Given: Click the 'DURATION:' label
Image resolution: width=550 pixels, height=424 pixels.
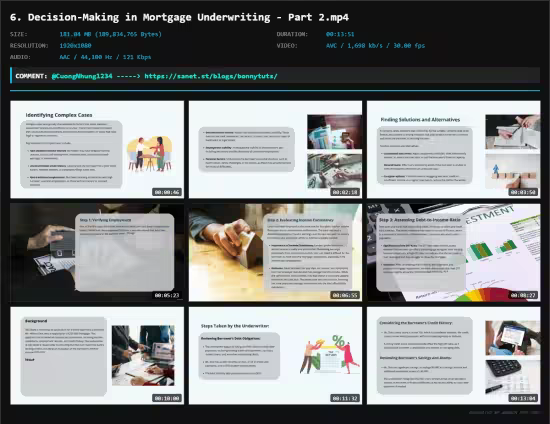Looking at the screenshot, I should coord(292,34).
